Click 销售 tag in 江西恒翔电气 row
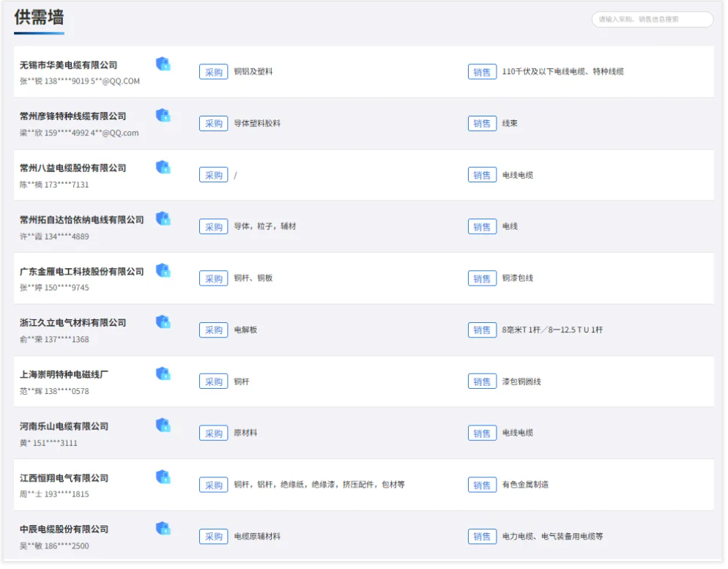 point(483,486)
